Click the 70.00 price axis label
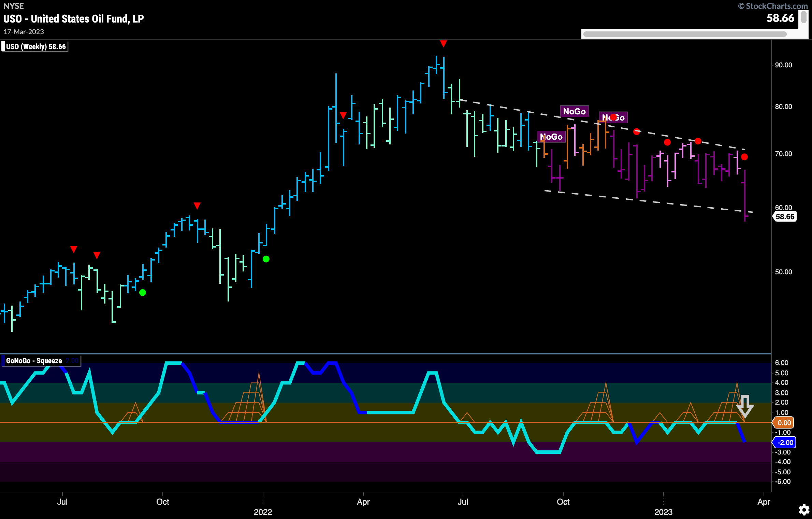The height and width of the screenshot is (519, 812). [784, 154]
